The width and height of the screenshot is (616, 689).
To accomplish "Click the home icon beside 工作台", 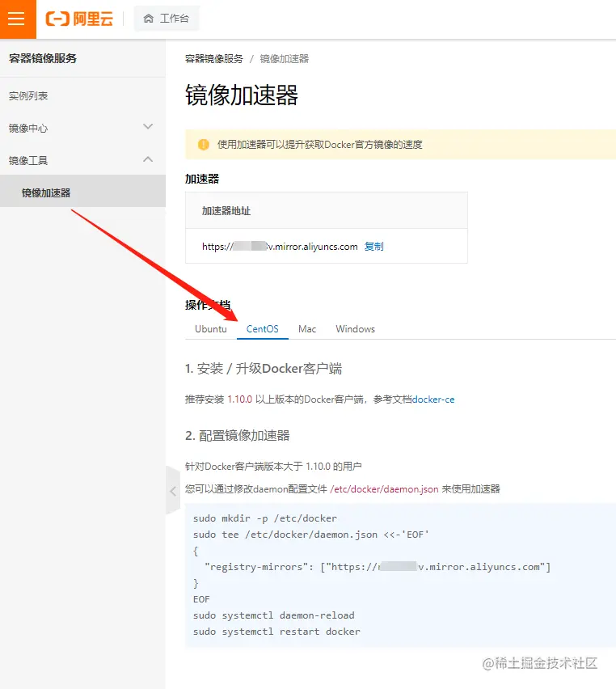I will [x=149, y=19].
